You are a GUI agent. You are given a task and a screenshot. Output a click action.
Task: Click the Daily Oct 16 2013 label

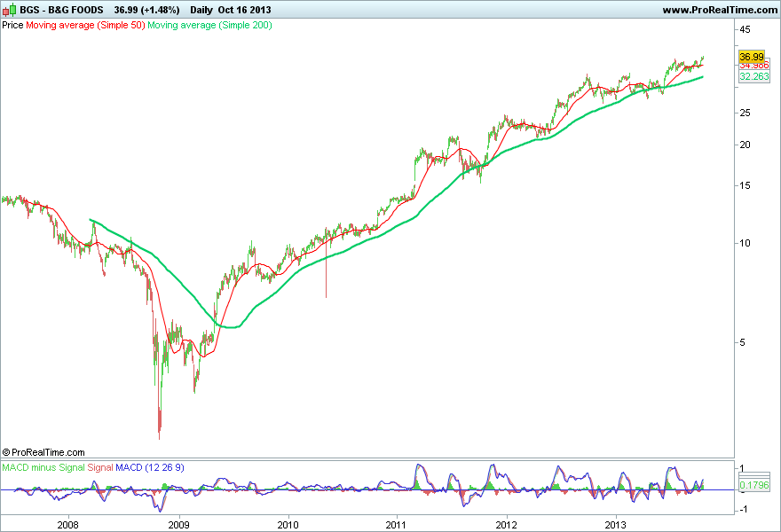[231, 10]
